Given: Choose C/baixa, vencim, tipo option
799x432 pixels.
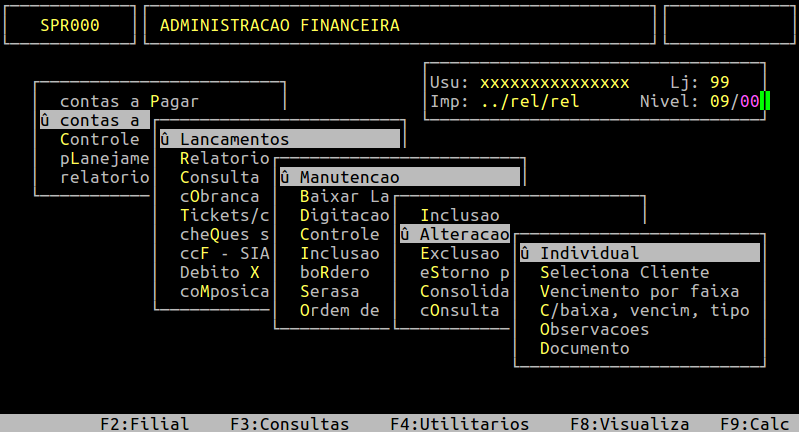Looking at the screenshot, I should pos(644,310).
